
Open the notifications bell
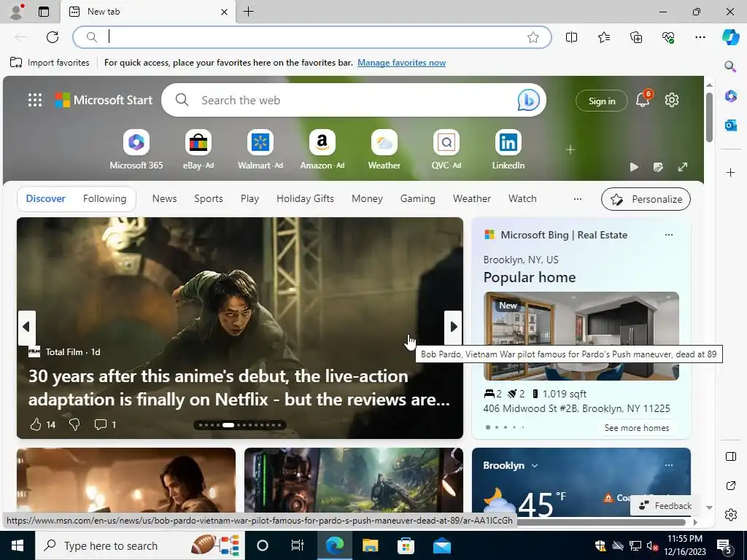[643, 99]
